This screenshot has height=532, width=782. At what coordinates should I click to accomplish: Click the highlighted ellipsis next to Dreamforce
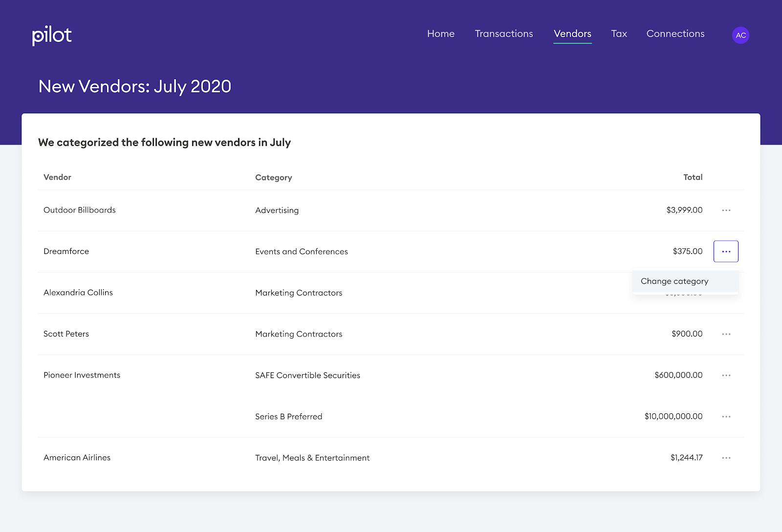click(x=726, y=251)
